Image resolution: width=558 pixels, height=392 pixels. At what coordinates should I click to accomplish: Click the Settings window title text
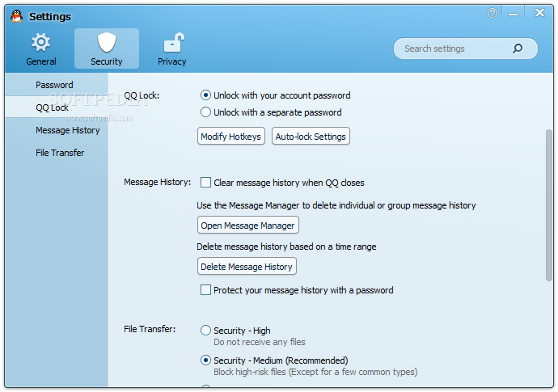pyautogui.click(x=50, y=16)
